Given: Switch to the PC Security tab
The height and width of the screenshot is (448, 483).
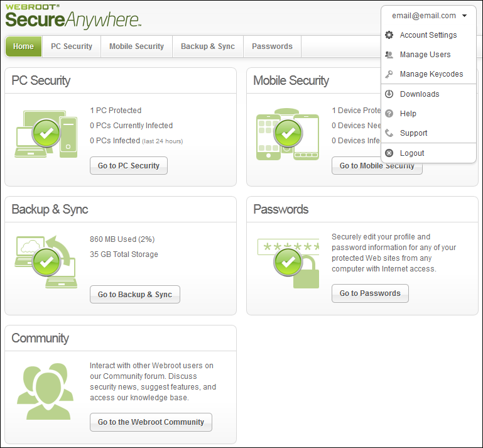Looking at the screenshot, I should click(x=72, y=46).
